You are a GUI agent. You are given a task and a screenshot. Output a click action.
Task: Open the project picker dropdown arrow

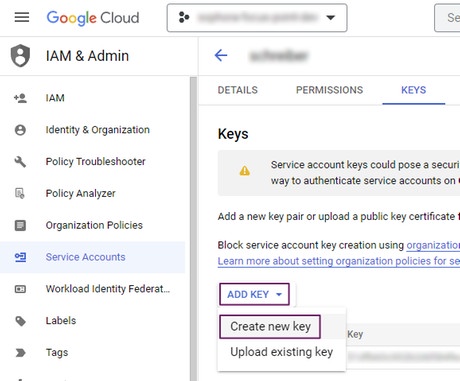(330, 18)
